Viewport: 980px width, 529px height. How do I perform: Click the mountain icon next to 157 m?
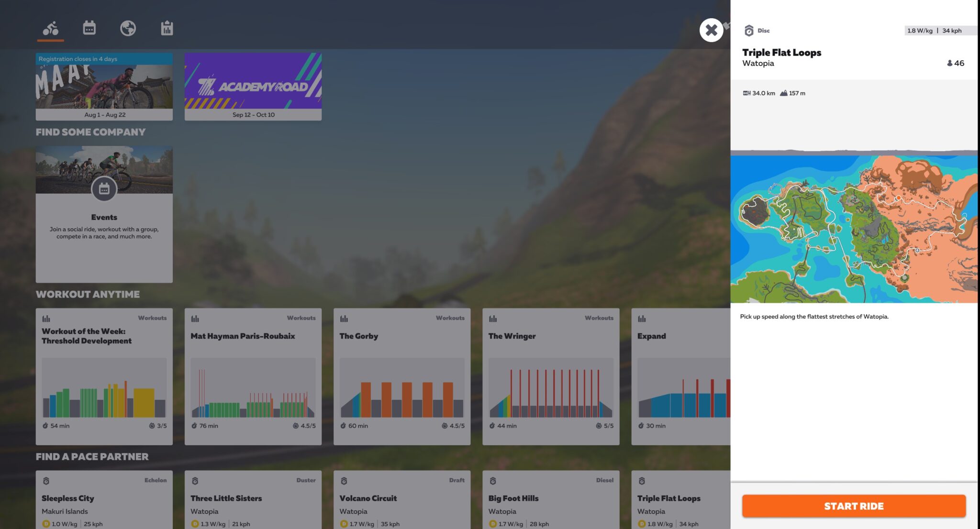[x=783, y=93]
